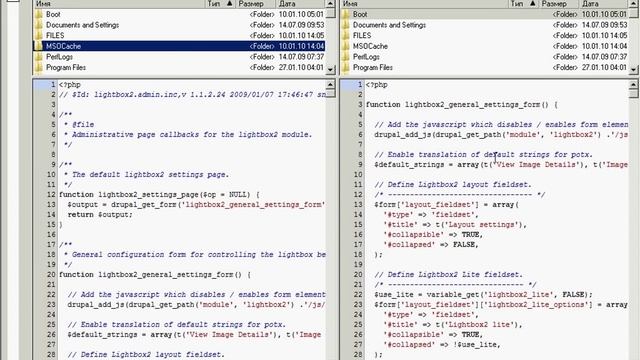
Task: Click '* The default lightbox2 settings page.' comment
Action: click(x=146, y=175)
